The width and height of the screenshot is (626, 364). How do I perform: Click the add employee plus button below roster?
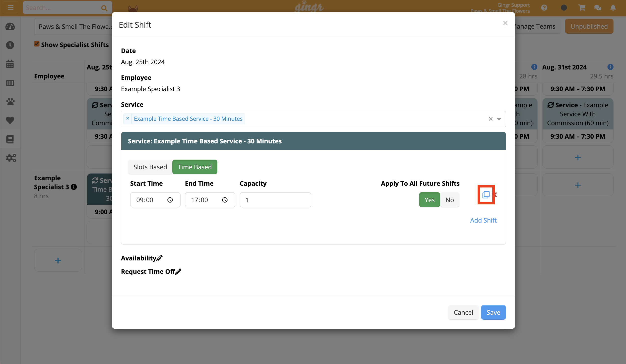[x=58, y=260]
